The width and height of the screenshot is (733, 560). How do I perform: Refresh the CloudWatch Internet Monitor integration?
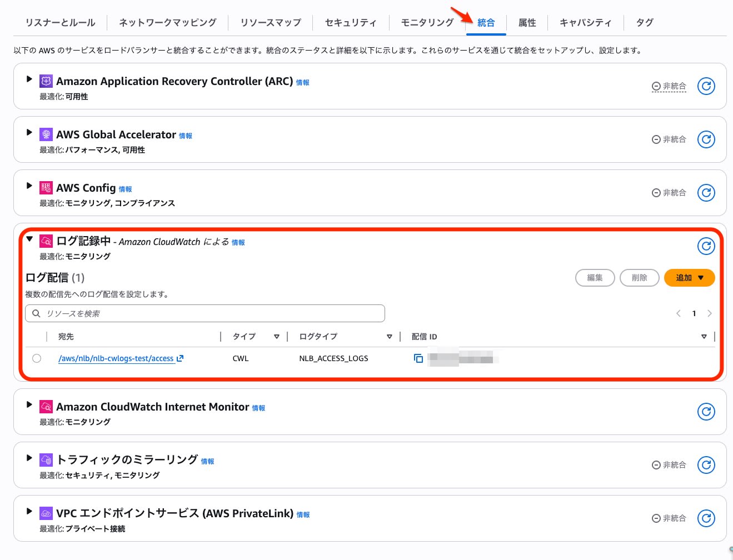pyautogui.click(x=706, y=412)
